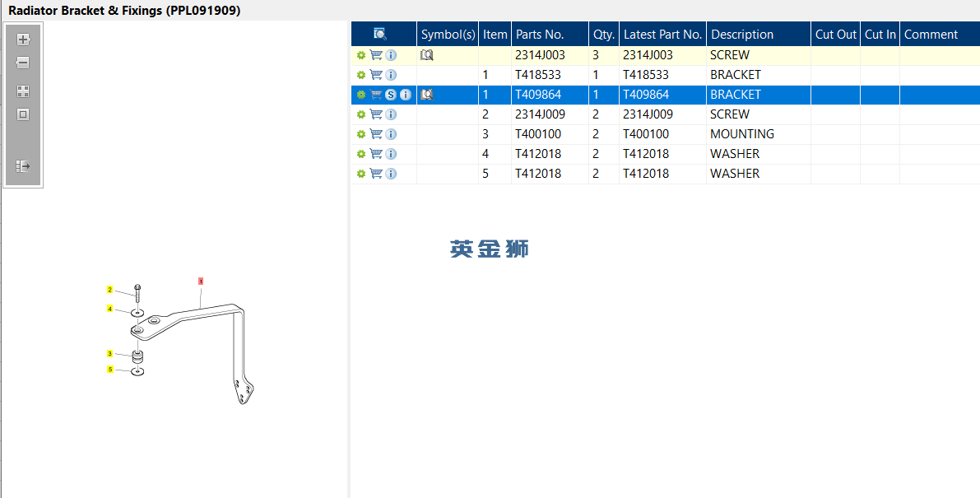Click the zoom in button of diagram toolbar
This screenshot has height=498, width=980.
[x=23, y=40]
